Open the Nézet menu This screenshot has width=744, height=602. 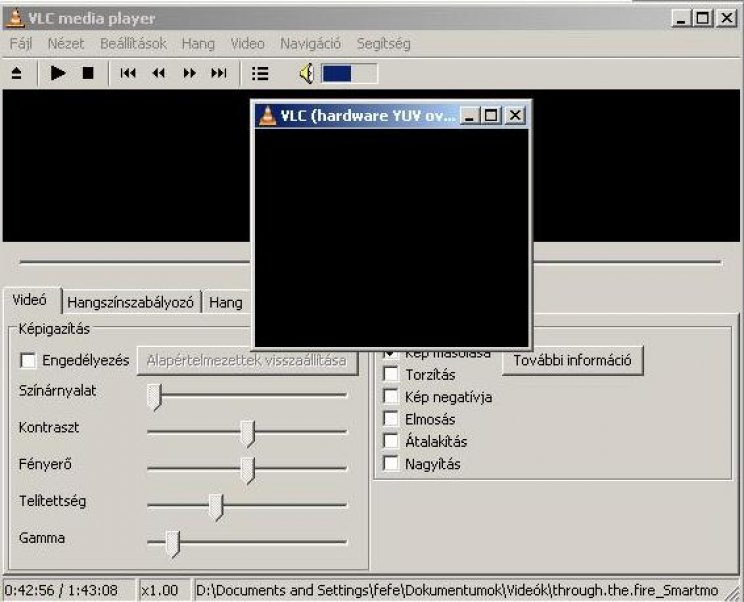coord(66,44)
